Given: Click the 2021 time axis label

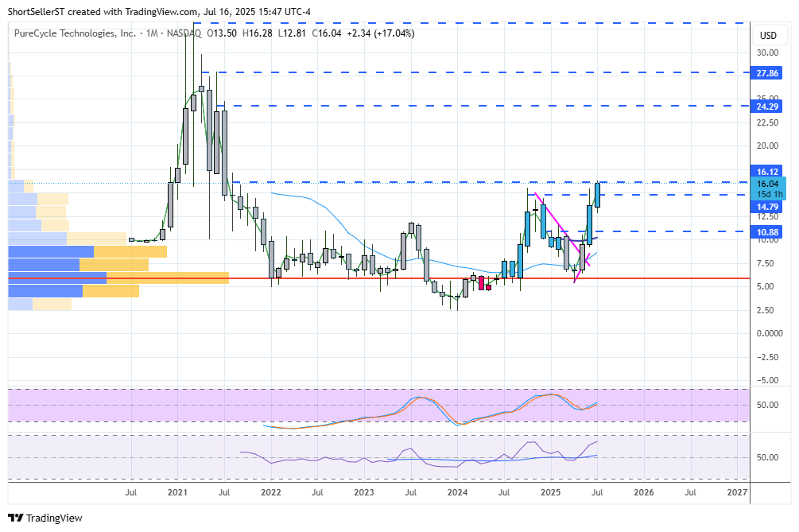Looking at the screenshot, I should (x=177, y=492).
